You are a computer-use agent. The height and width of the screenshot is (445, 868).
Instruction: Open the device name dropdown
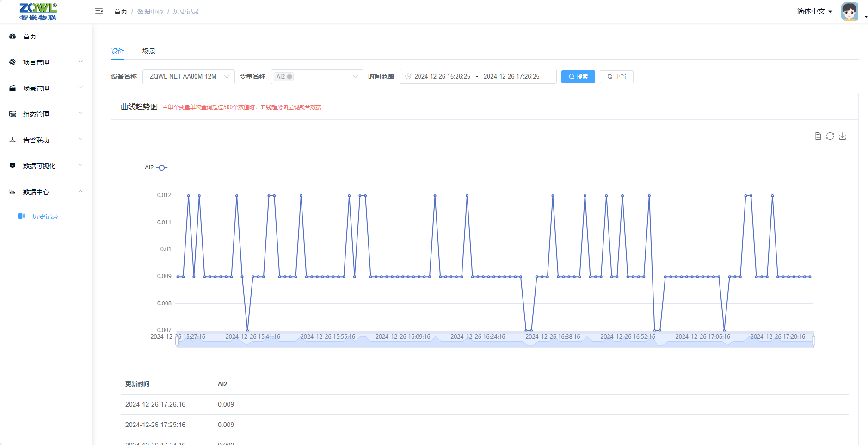tap(188, 76)
